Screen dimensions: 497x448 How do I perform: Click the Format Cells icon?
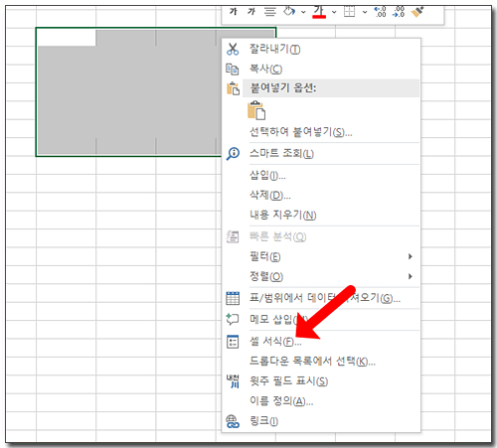pos(233,342)
